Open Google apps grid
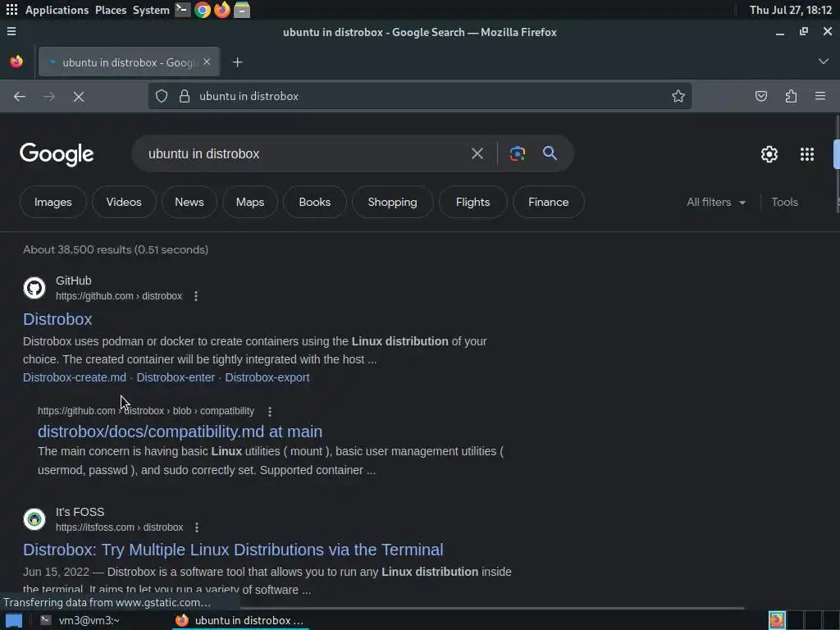Image resolution: width=840 pixels, height=630 pixels. 807,154
